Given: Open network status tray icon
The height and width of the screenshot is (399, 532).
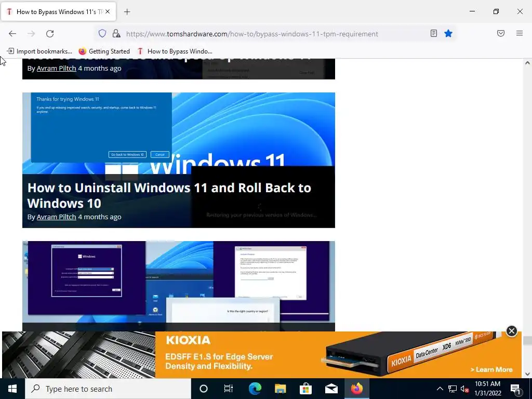Looking at the screenshot, I should [453, 389].
